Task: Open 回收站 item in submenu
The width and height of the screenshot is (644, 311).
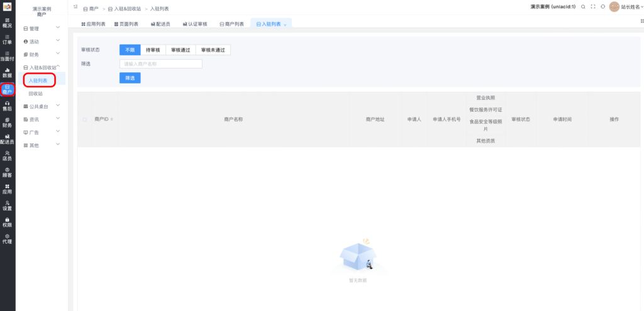Action: click(x=35, y=94)
